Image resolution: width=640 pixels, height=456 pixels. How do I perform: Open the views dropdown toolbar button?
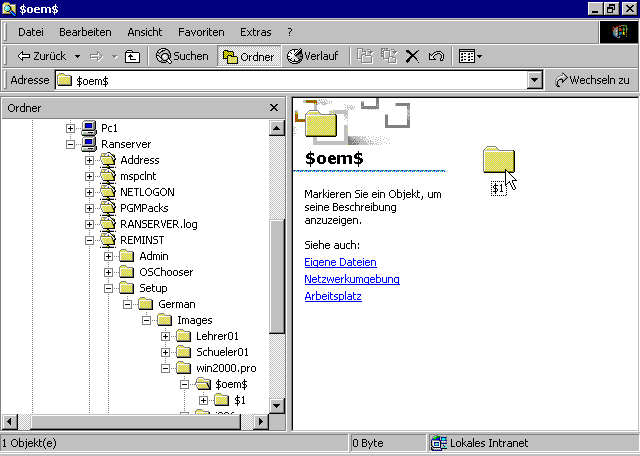(470, 56)
